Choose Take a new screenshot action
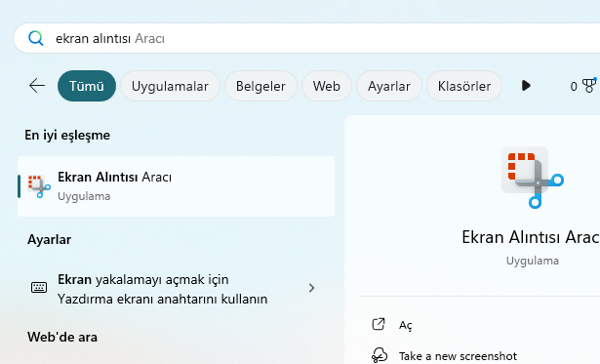 458,356
